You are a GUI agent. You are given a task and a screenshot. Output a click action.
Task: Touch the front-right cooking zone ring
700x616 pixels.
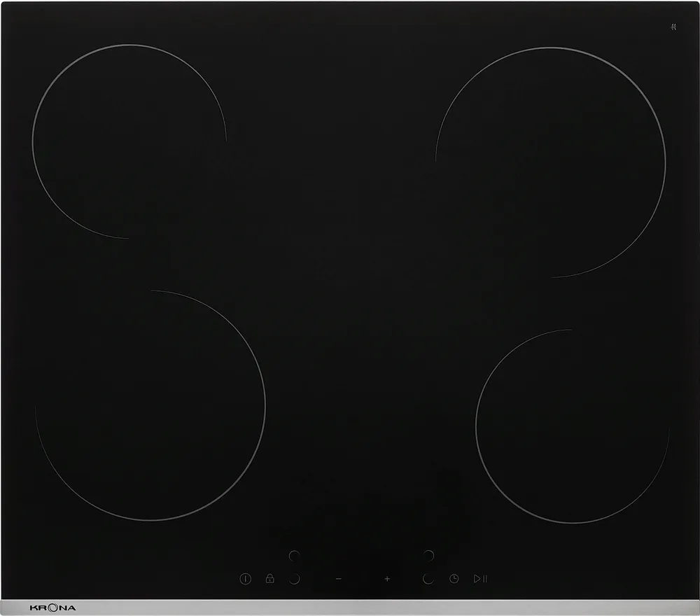[x=572, y=426]
